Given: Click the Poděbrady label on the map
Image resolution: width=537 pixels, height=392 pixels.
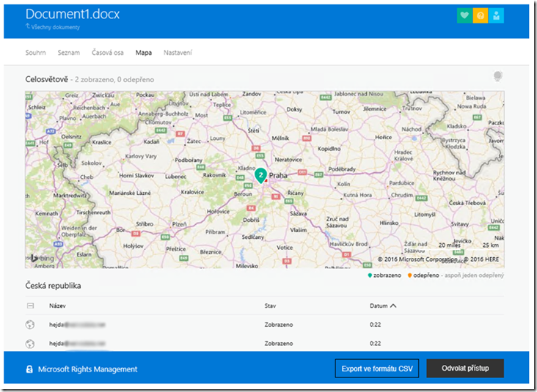Looking at the screenshot, I should (342, 169).
